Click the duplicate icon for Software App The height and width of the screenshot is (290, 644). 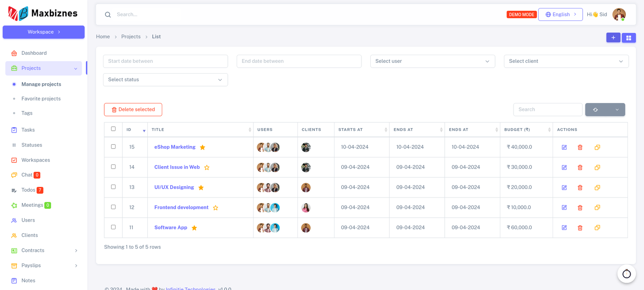pos(597,228)
